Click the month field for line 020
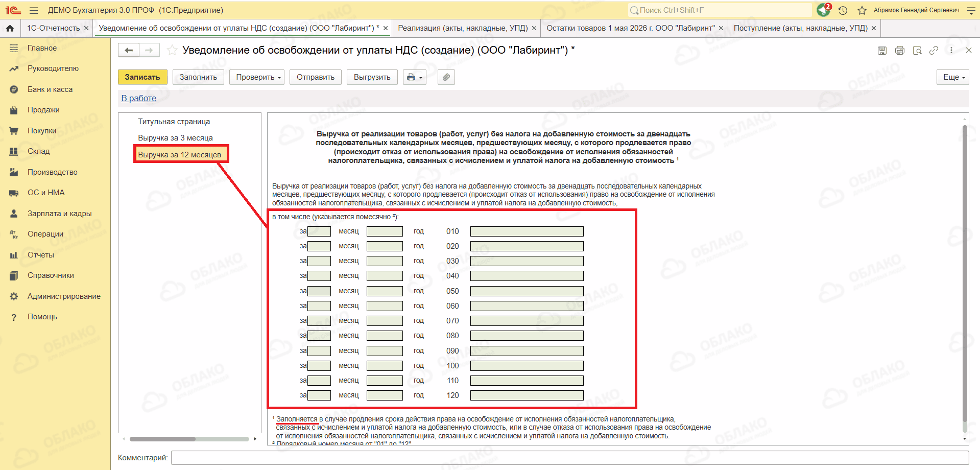The height and width of the screenshot is (470, 980). click(319, 246)
